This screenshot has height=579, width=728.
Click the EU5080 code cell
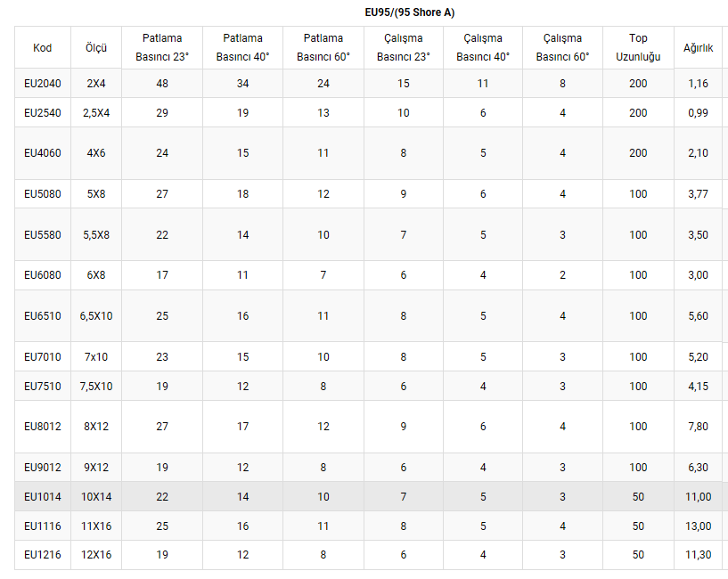(x=42, y=194)
